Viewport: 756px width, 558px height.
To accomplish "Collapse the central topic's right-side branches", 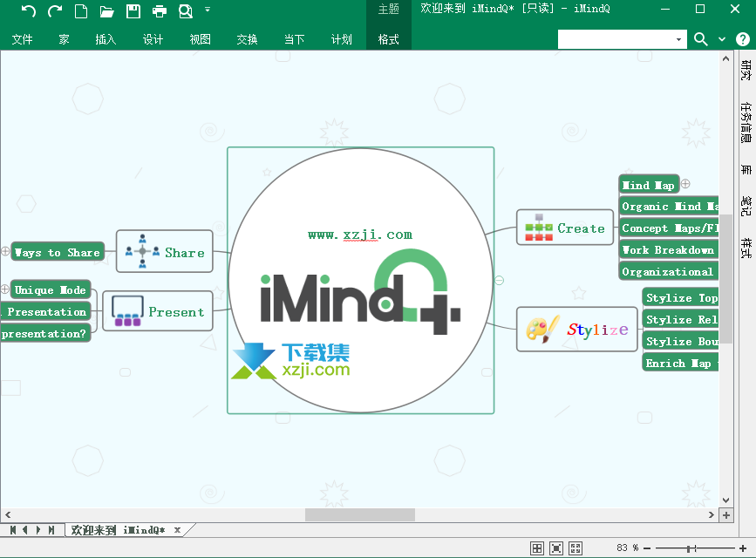I will pos(499,280).
